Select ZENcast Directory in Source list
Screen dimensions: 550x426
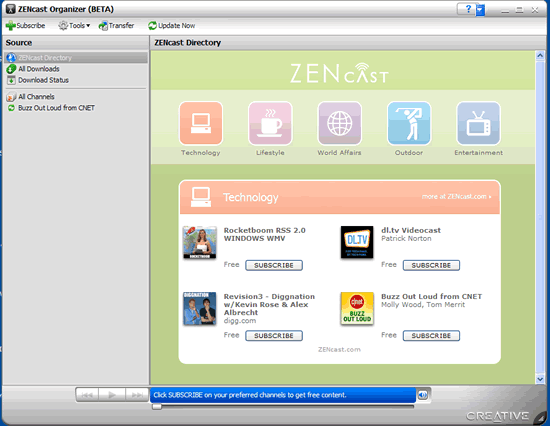[x=76, y=58]
